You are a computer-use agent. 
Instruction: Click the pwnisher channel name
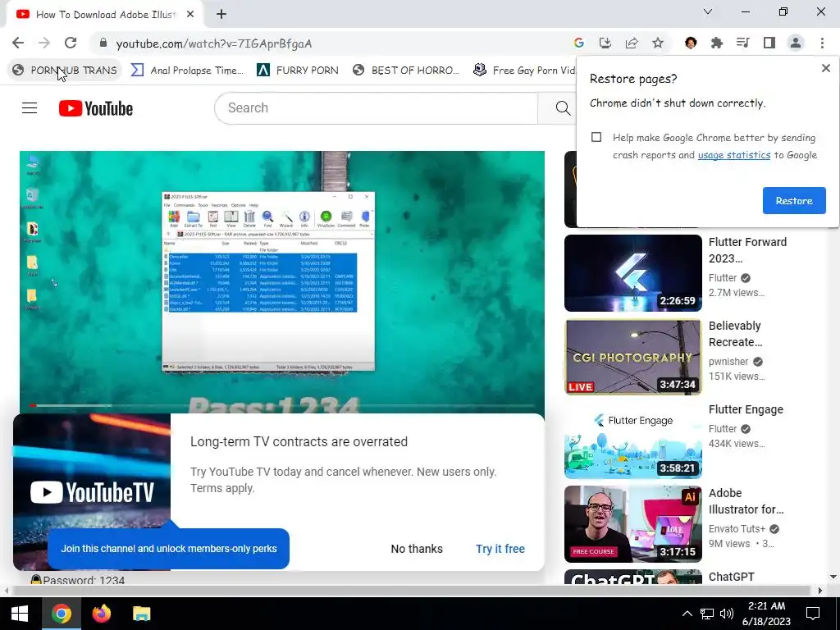[728, 362]
